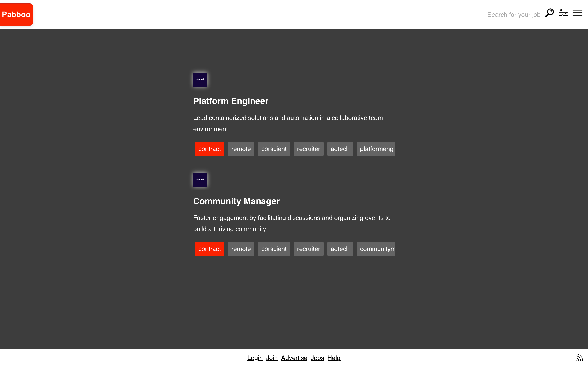Select red contract tag under Platform Engineer
588x367 pixels.
[x=209, y=149]
